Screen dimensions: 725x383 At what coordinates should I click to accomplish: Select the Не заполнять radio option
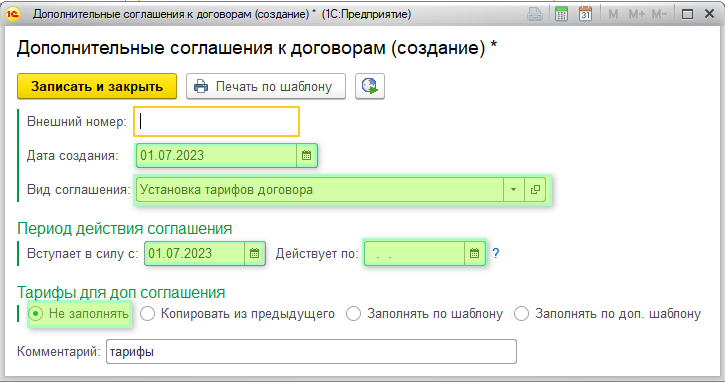[79, 314]
